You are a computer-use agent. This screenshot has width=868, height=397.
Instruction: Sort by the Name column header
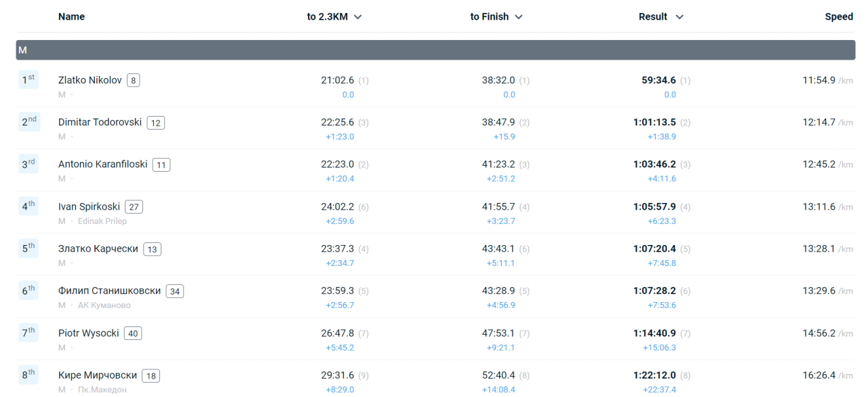coord(71,17)
